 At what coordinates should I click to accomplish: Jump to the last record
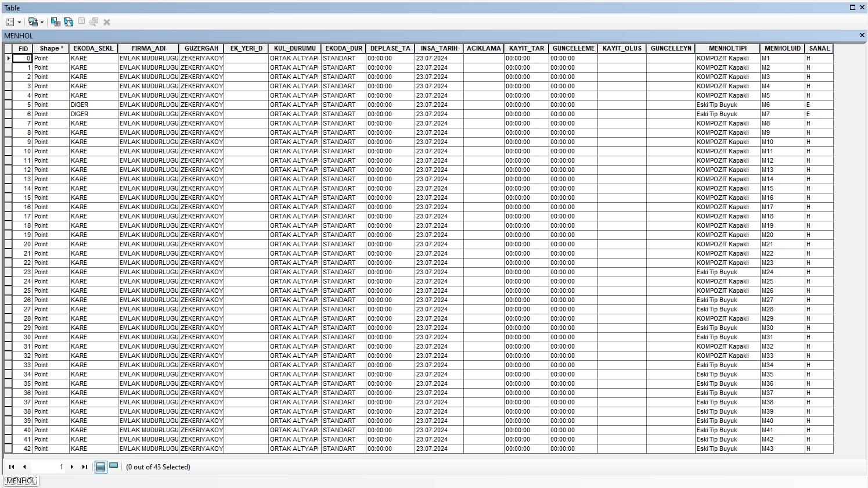85,467
